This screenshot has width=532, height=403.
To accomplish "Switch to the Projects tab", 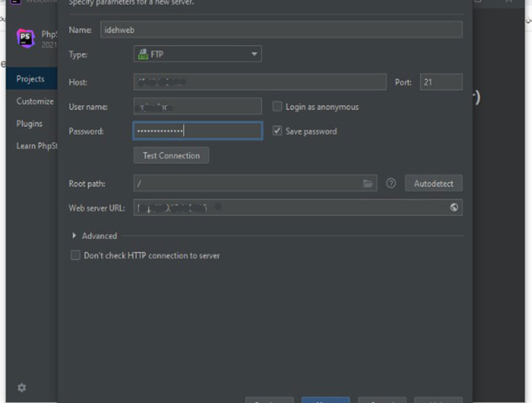I will tap(32, 79).
